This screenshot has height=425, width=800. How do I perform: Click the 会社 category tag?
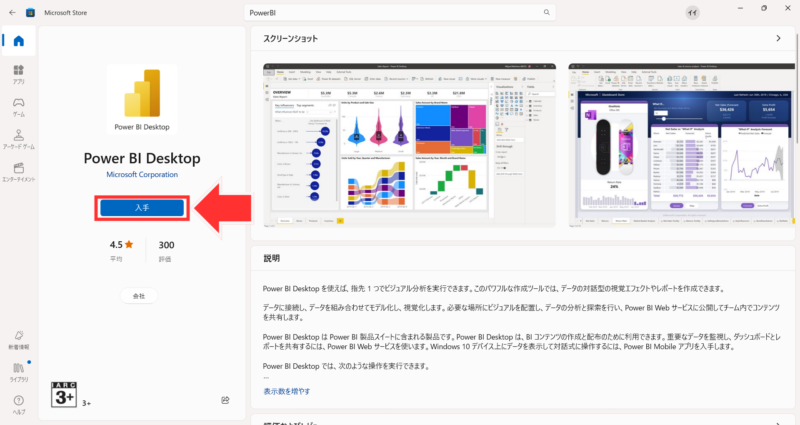[139, 296]
